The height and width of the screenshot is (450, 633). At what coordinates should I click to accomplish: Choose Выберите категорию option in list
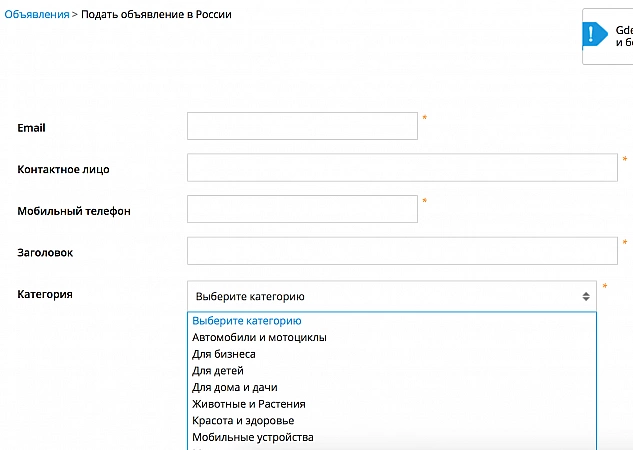(247, 321)
